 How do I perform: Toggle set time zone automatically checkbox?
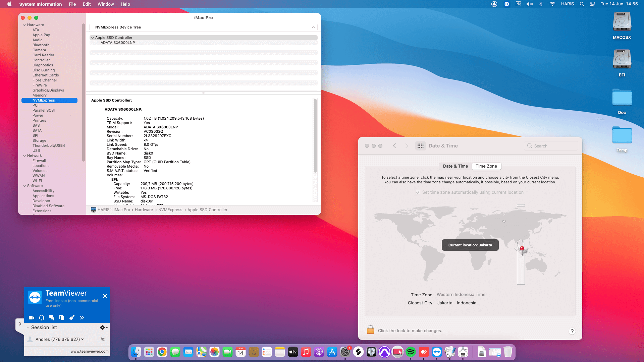click(418, 192)
